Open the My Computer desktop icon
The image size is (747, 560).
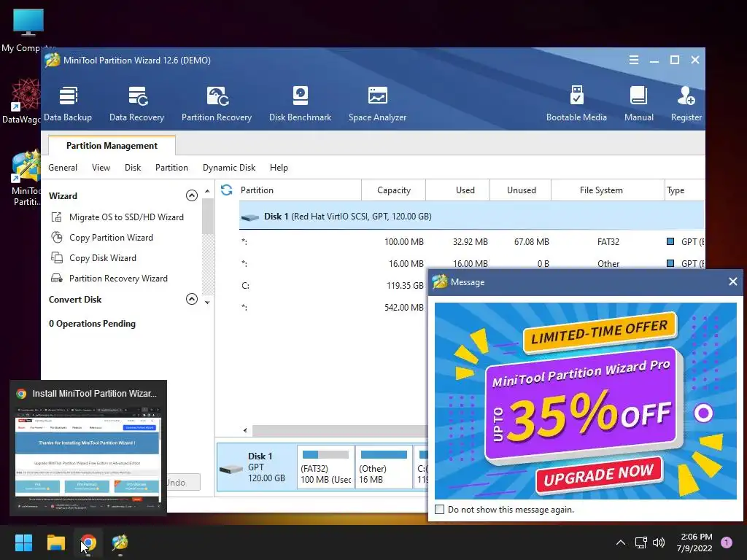tap(28, 30)
